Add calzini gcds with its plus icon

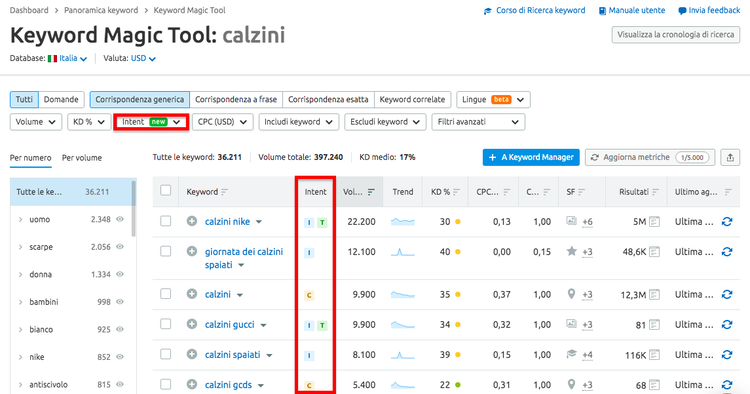192,384
